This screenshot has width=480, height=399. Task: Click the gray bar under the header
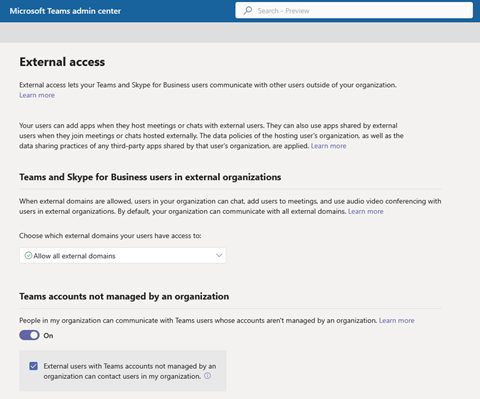240,33
